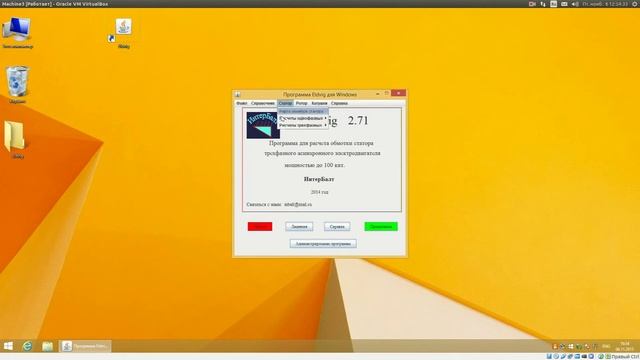Image resolution: width=640 pixels, height=360 pixels.
Task: Click the Windows taskbar language indicator
Action: click(606, 346)
